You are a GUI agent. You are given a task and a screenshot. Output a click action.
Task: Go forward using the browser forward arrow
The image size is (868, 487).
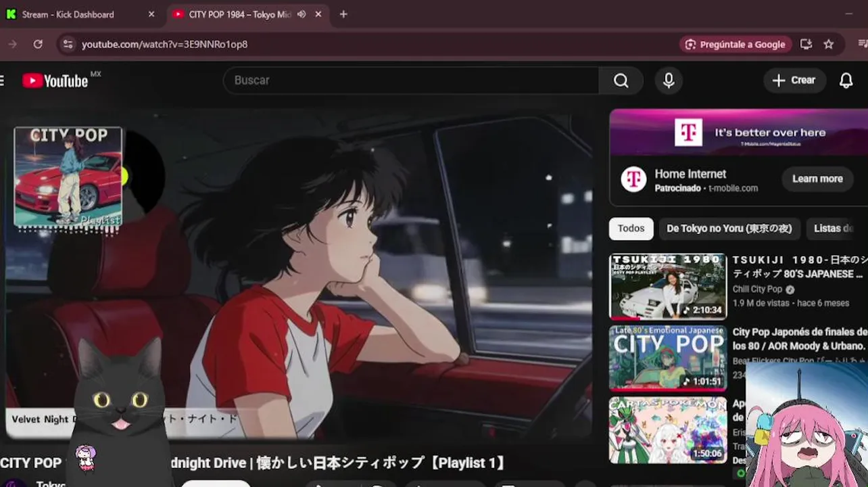pyautogui.click(x=12, y=44)
